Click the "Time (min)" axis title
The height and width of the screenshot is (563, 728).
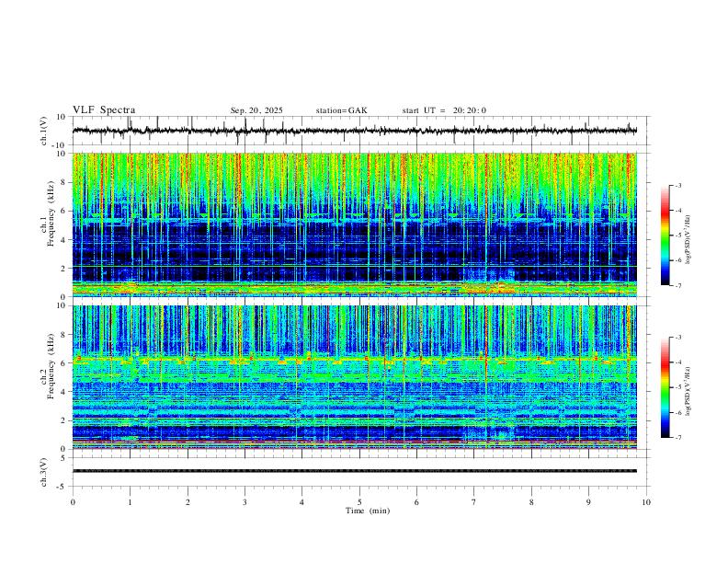pos(368,511)
